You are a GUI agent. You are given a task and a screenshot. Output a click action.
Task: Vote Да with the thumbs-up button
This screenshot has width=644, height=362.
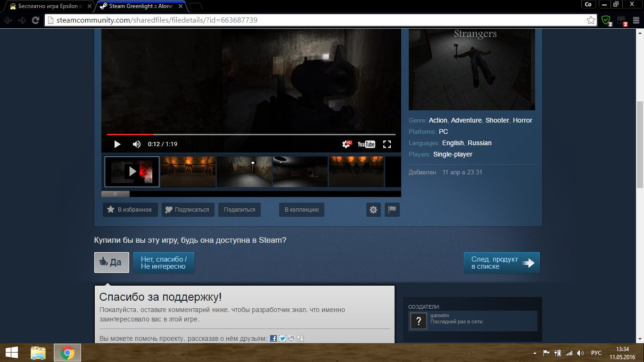[x=112, y=263]
